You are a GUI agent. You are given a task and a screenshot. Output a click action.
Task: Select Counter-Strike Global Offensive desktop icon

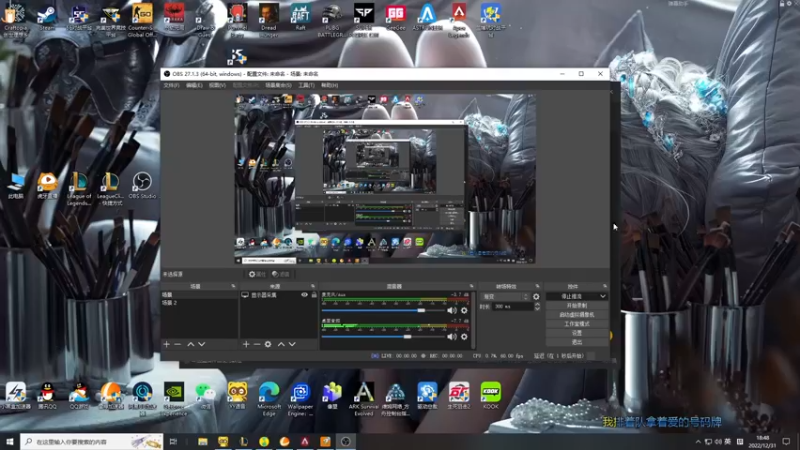click(x=141, y=20)
